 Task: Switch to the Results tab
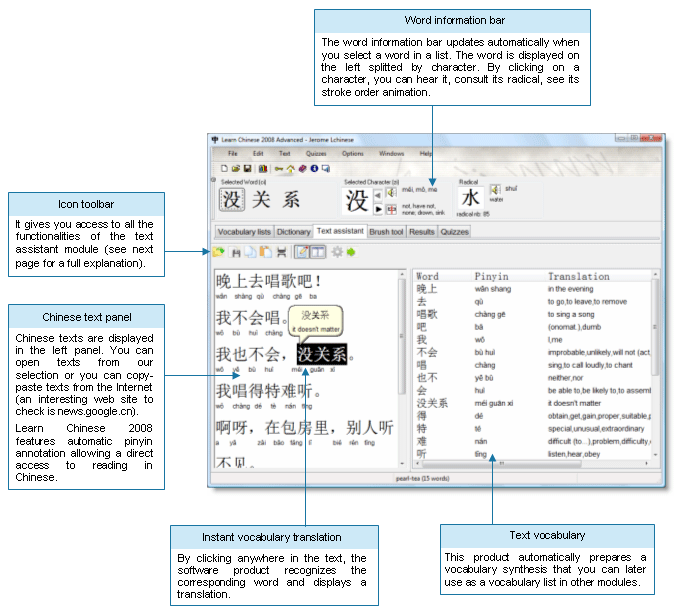coord(422,232)
